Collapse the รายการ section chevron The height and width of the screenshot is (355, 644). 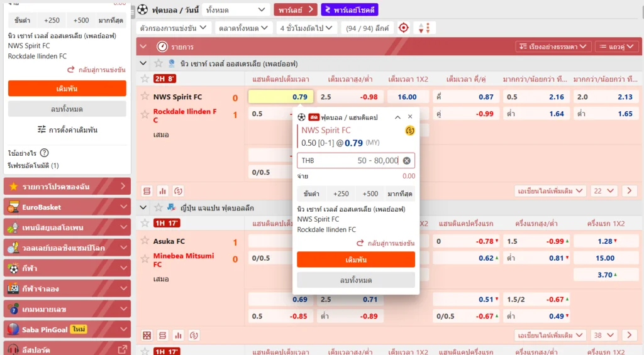[x=143, y=46]
